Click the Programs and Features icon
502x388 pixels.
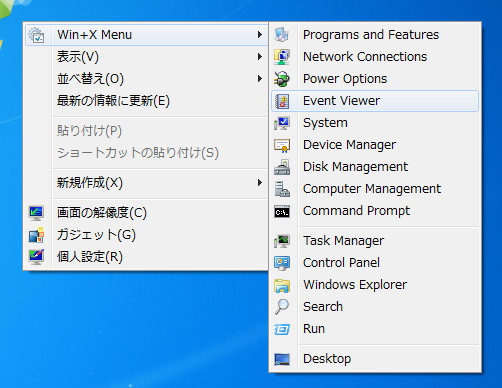point(282,35)
